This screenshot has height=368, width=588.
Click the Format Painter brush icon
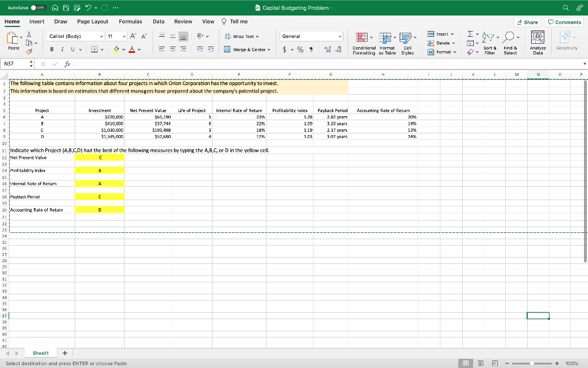[x=29, y=51]
